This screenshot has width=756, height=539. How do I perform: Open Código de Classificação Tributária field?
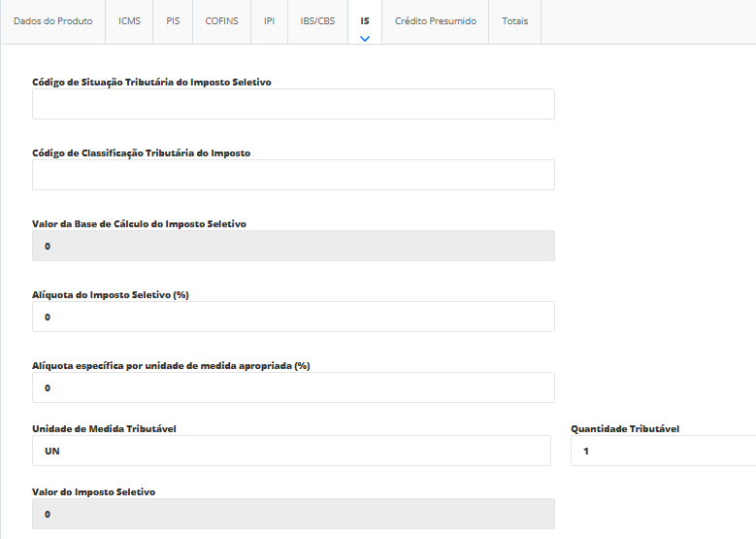pos(293,175)
